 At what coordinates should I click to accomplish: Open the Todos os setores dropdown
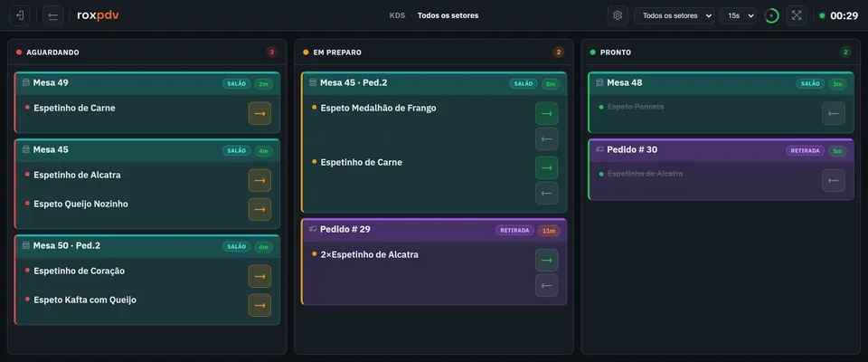674,15
